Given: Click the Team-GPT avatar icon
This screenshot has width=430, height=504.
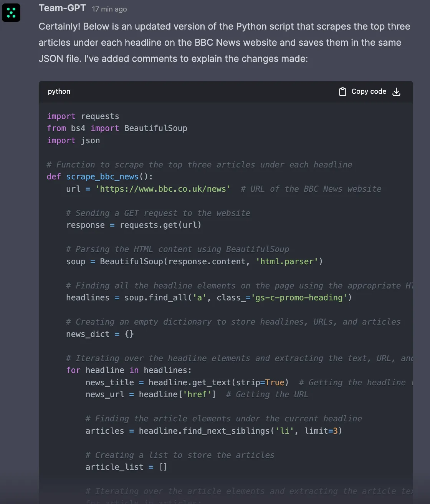Looking at the screenshot, I should tap(11, 13).
